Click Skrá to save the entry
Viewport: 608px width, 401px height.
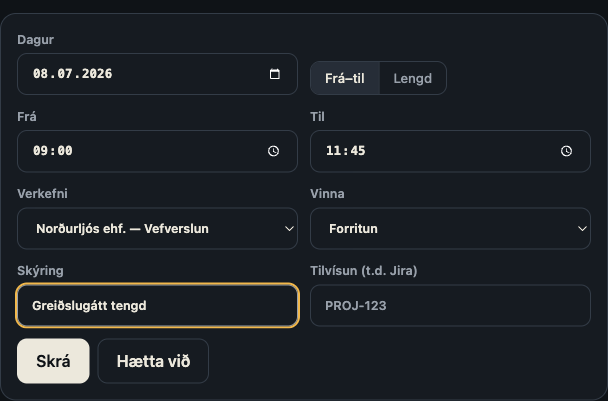click(x=53, y=361)
